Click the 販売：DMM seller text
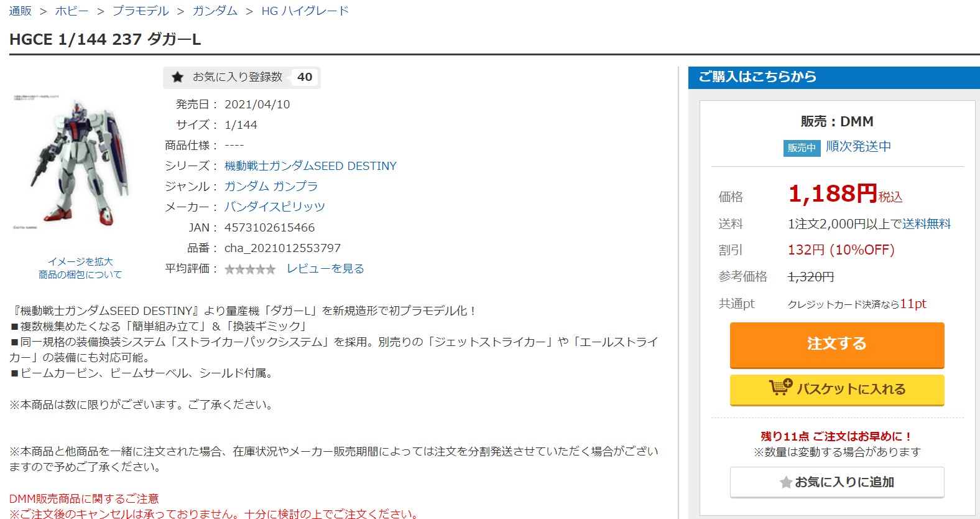This screenshot has width=980, height=519. click(837, 121)
